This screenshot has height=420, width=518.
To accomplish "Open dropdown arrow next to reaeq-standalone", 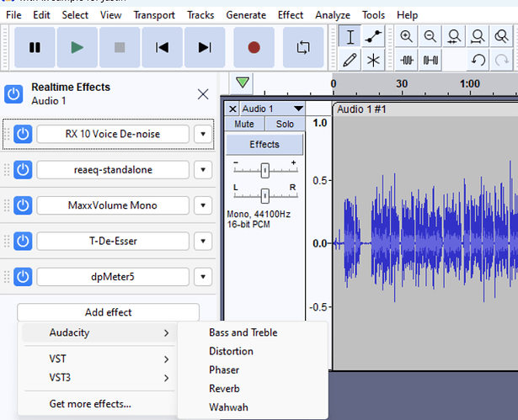I will pyautogui.click(x=203, y=170).
